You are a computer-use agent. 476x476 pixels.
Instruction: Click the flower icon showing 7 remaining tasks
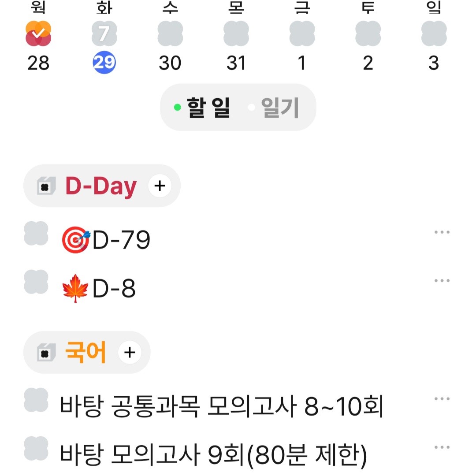104,33
